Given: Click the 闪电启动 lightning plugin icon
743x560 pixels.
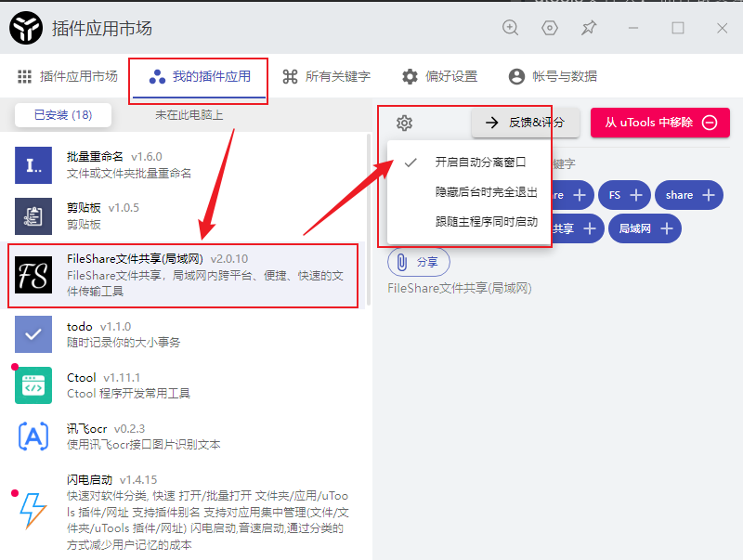Looking at the screenshot, I should click(x=33, y=511).
